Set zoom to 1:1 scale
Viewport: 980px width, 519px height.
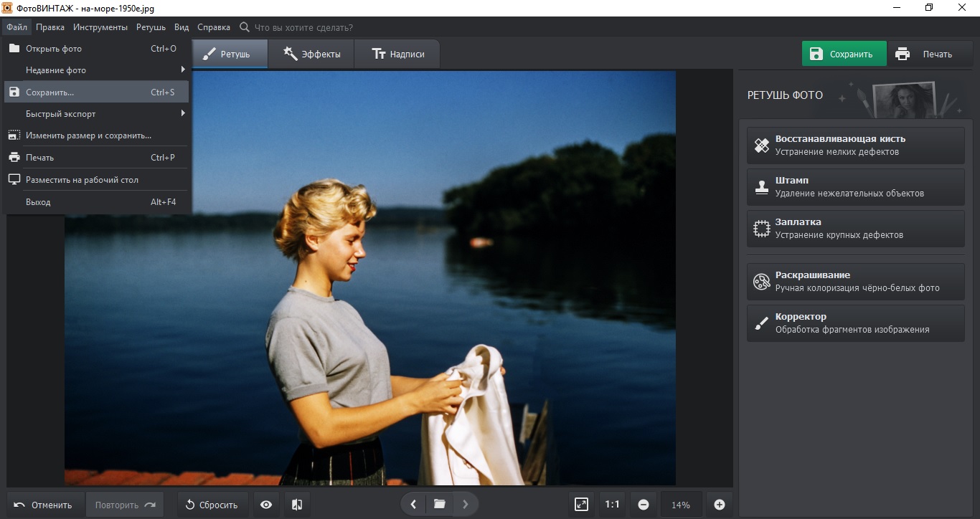[x=612, y=505]
